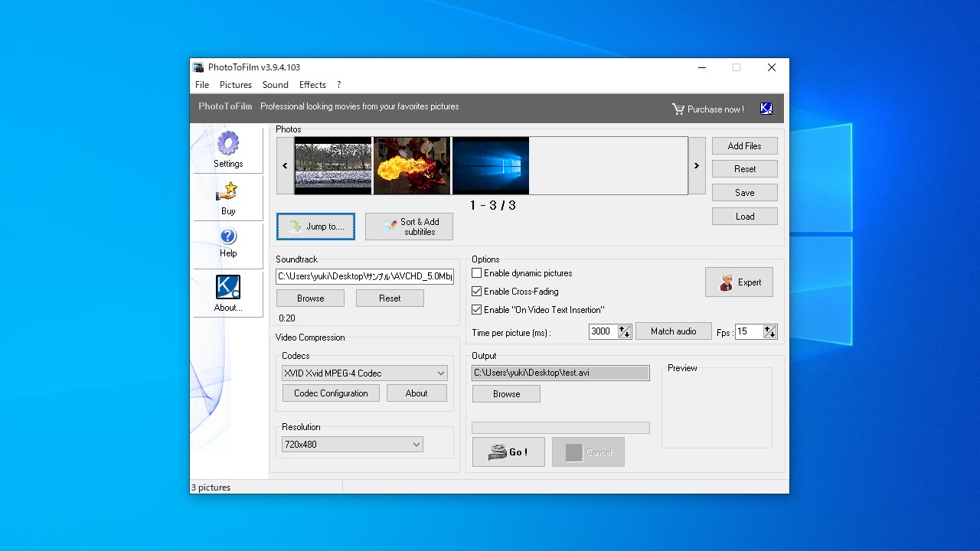Select the Windows logo photo thumbnail
The height and width of the screenshot is (551, 980).
(491, 166)
